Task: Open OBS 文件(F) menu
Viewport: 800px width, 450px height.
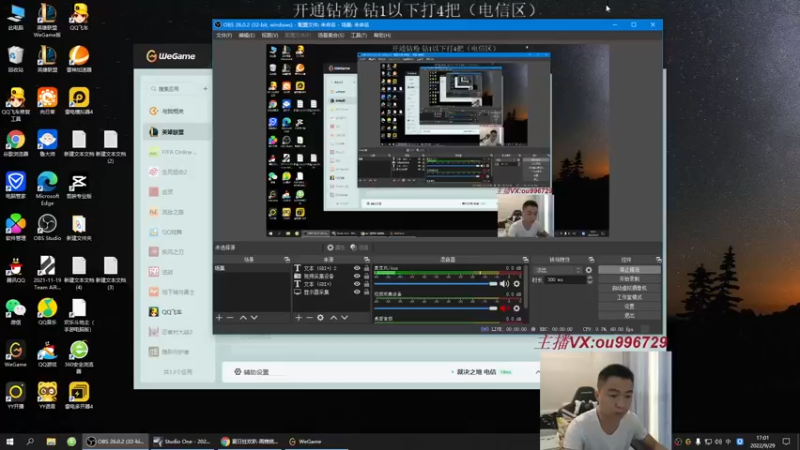Action: (224, 35)
